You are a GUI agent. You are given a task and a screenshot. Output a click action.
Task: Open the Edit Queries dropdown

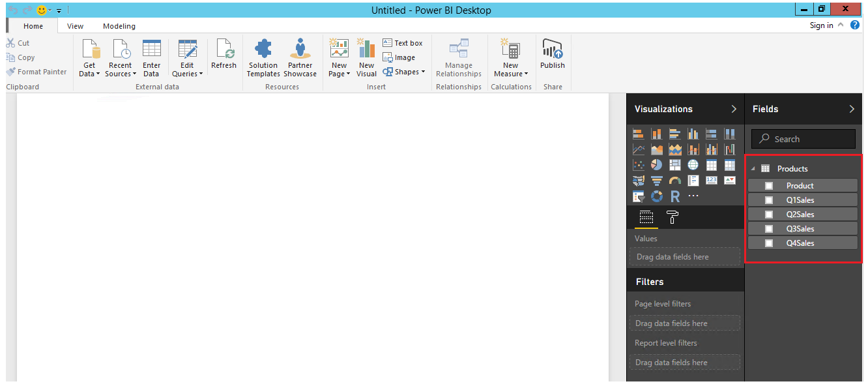coord(187,58)
